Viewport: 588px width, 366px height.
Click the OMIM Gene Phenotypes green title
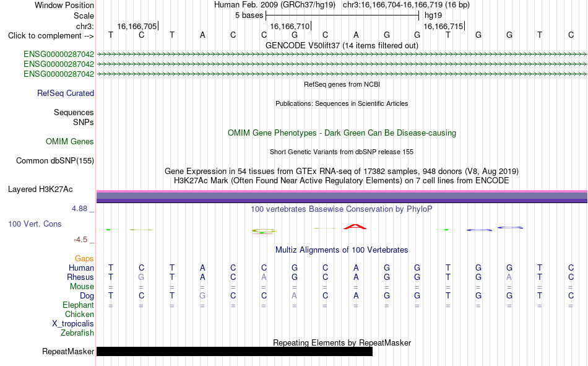[342, 133]
